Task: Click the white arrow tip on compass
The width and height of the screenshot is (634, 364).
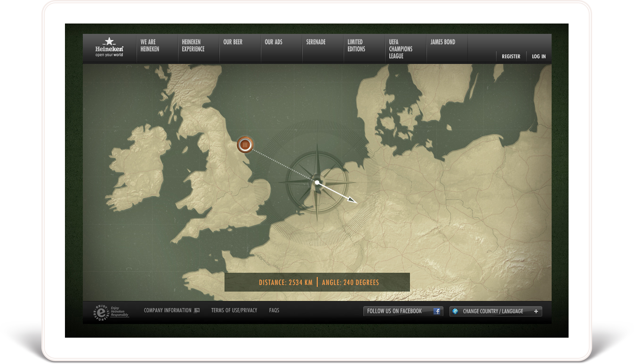Action: (x=353, y=200)
